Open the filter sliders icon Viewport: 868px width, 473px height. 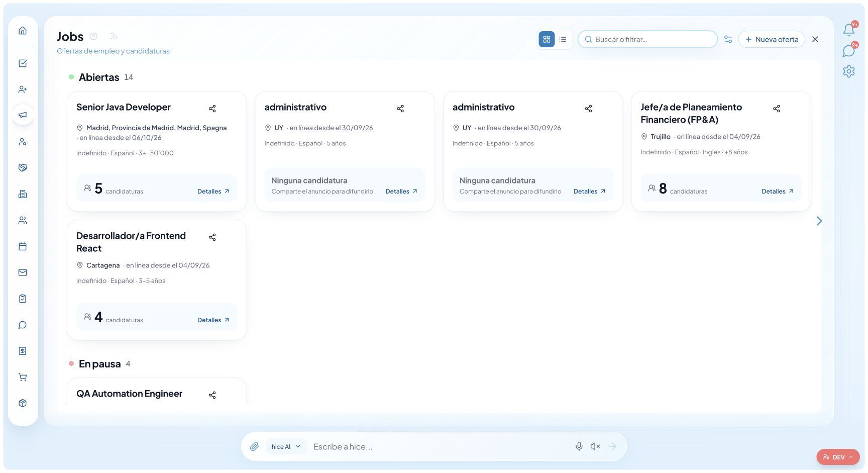click(728, 39)
